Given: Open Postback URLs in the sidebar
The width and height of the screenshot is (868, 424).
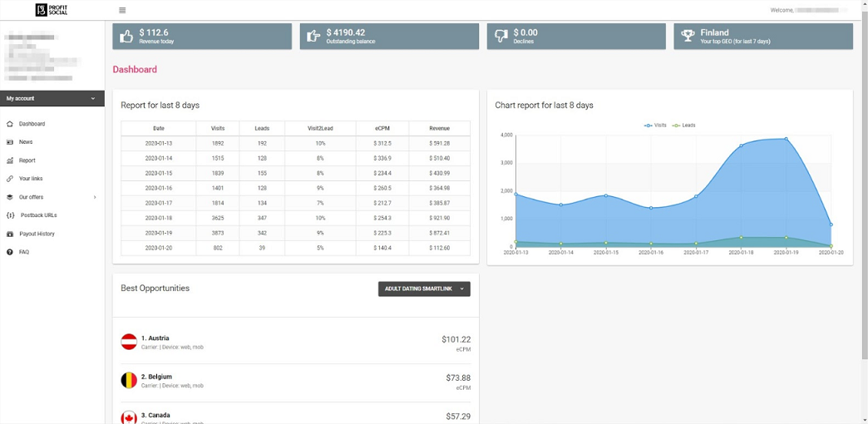Looking at the screenshot, I should coord(39,215).
